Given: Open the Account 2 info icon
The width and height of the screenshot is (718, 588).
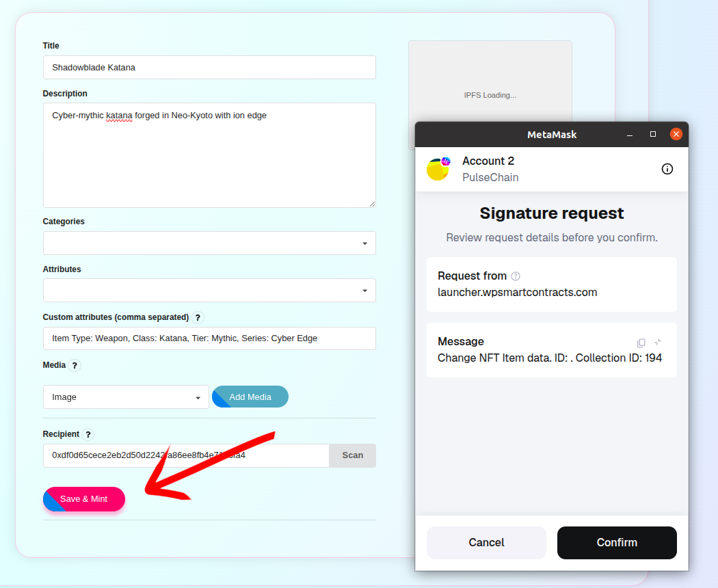Looking at the screenshot, I should pos(667,169).
